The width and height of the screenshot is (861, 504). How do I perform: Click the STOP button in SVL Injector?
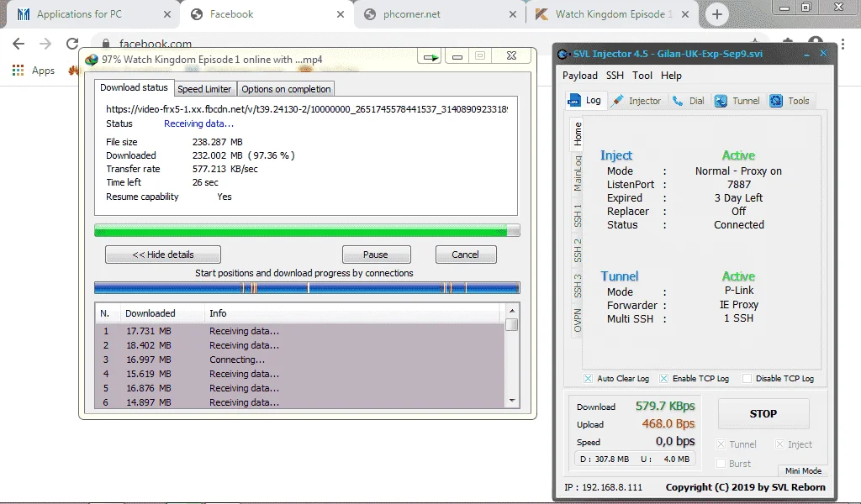(x=763, y=414)
